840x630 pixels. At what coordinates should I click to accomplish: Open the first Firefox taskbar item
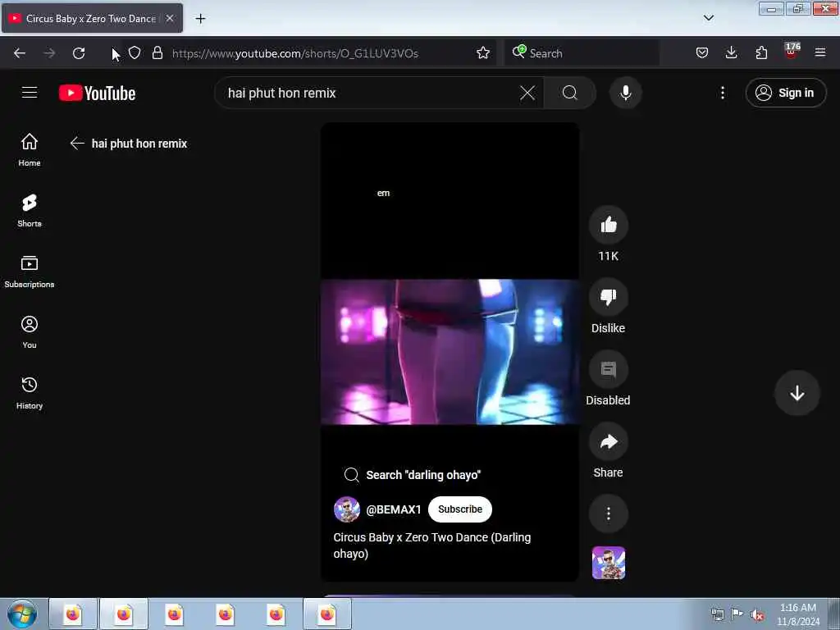pyautogui.click(x=73, y=614)
